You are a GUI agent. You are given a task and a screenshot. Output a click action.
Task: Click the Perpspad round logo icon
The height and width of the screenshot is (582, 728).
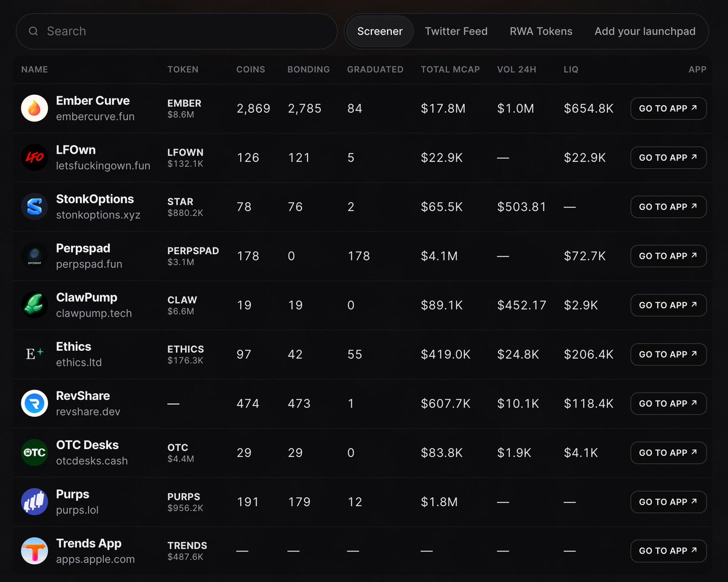click(35, 256)
